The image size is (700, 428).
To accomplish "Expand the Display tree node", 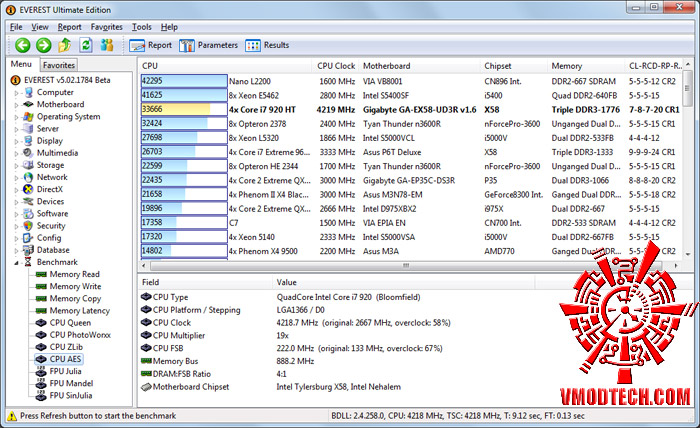I will point(17,141).
